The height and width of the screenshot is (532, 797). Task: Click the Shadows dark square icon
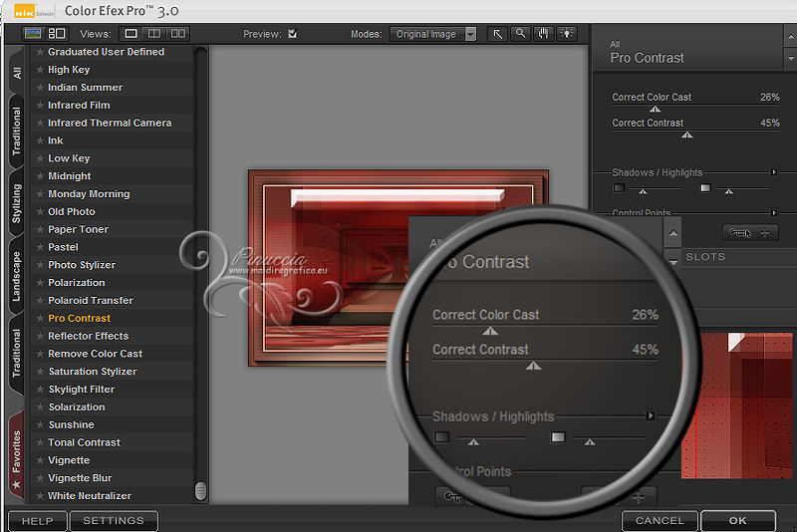click(x=619, y=188)
